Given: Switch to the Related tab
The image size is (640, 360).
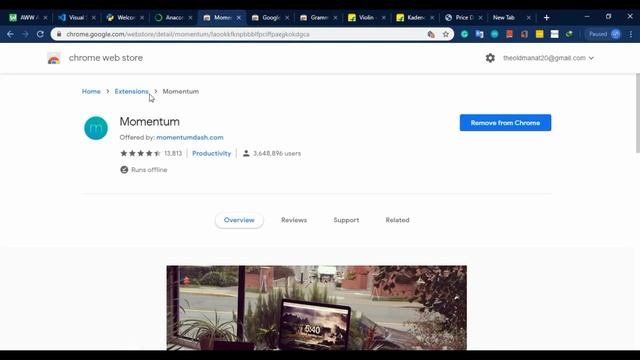Looking at the screenshot, I should (397, 220).
